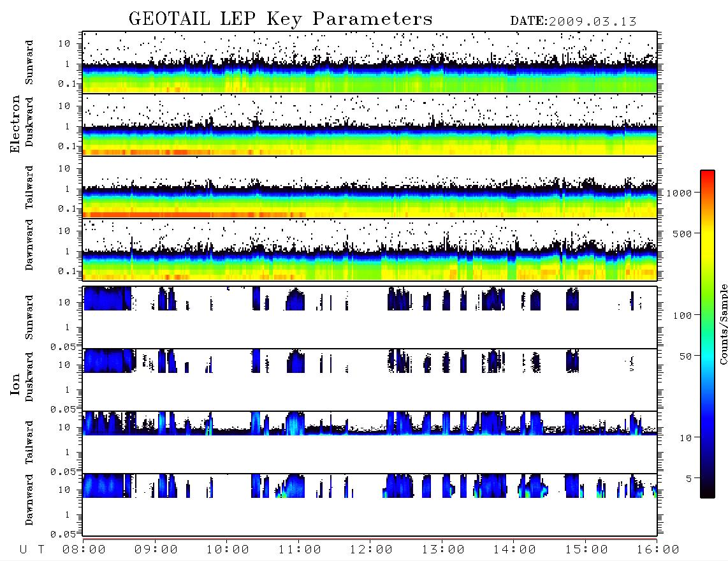Screen dimensions: 728x561
Task: Click the "Counts/Sample" color bar caption
Action: click(723, 324)
